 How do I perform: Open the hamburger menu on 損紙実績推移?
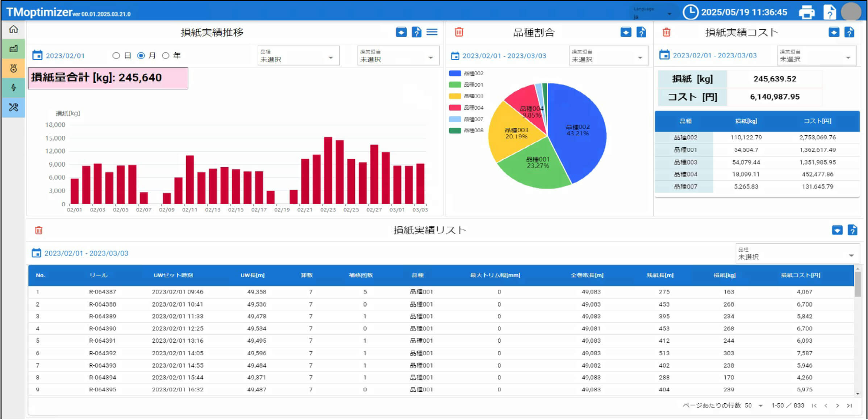[431, 32]
